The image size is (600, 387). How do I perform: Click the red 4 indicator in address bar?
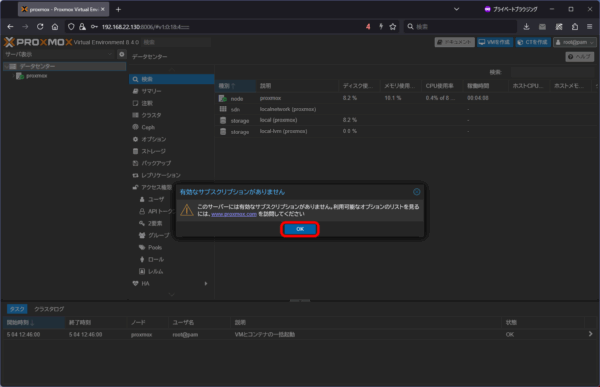click(368, 26)
